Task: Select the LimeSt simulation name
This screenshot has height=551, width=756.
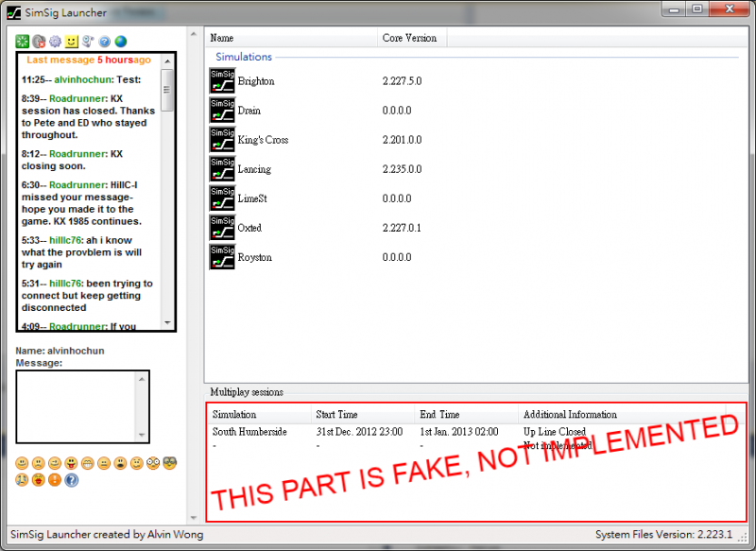Action: pyautogui.click(x=252, y=198)
